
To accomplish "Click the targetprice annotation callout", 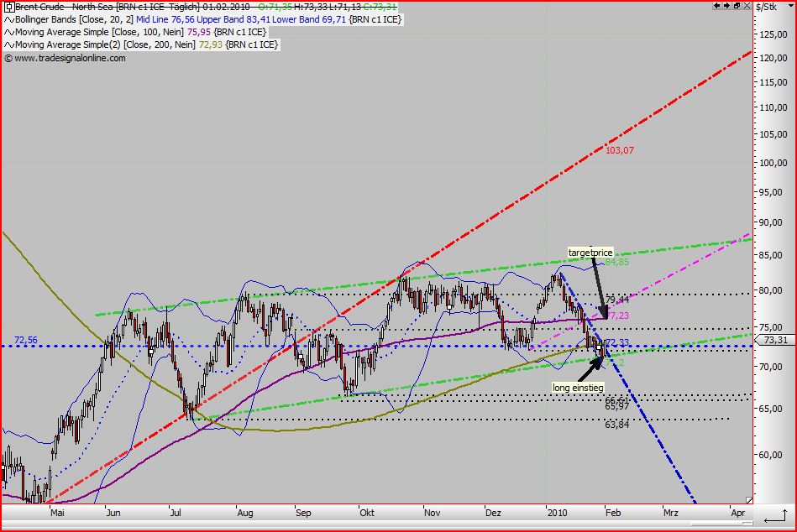I will point(590,251).
